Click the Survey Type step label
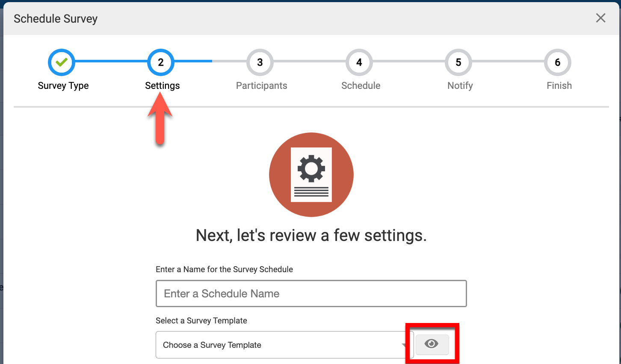Image resolution: width=621 pixels, height=364 pixels. (63, 85)
